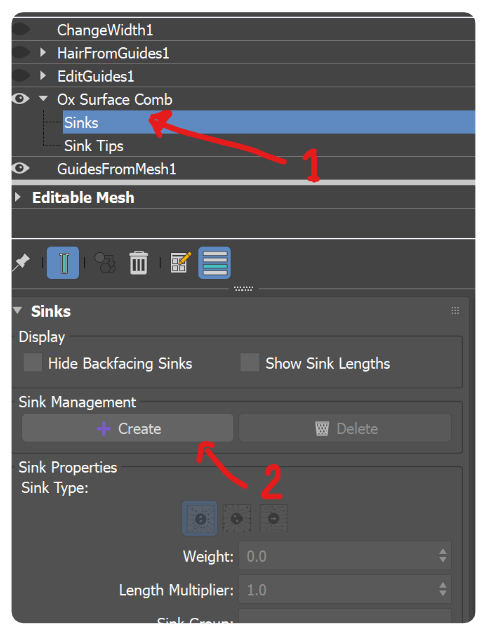
Task: Expand the HairFromGuides1 modifier
Action: point(43,52)
